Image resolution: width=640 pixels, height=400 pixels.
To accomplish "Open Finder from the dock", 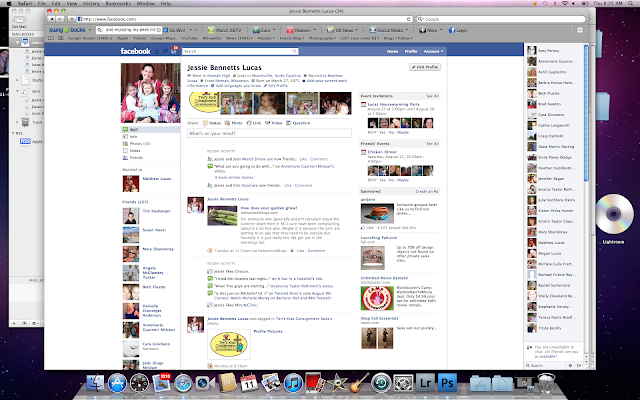I will pyautogui.click(x=96, y=384).
